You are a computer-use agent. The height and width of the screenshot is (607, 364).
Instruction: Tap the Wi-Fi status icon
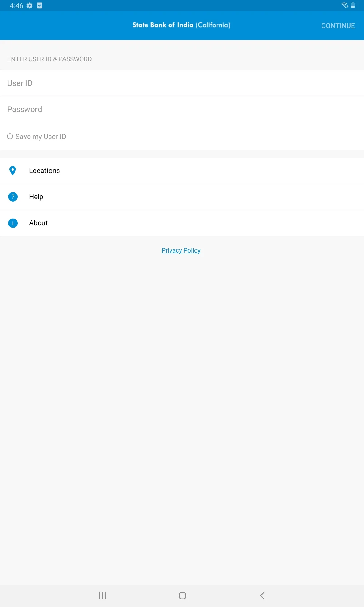click(x=345, y=5)
